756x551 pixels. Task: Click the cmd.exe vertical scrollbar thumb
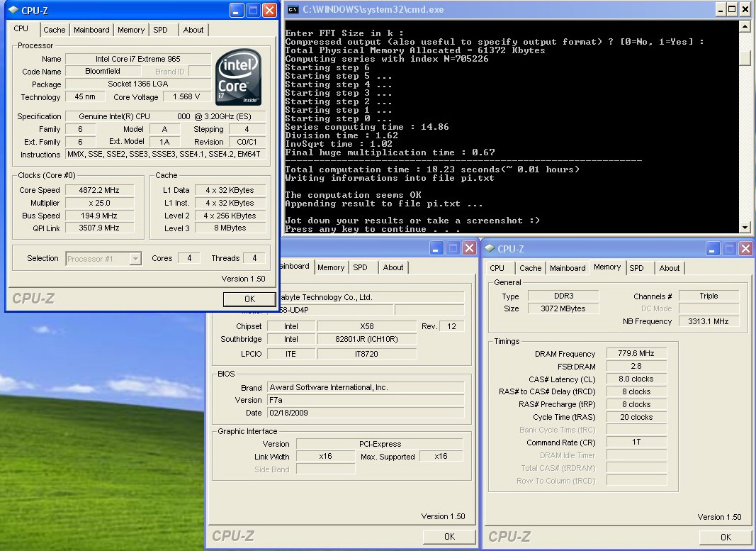[x=745, y=57]
